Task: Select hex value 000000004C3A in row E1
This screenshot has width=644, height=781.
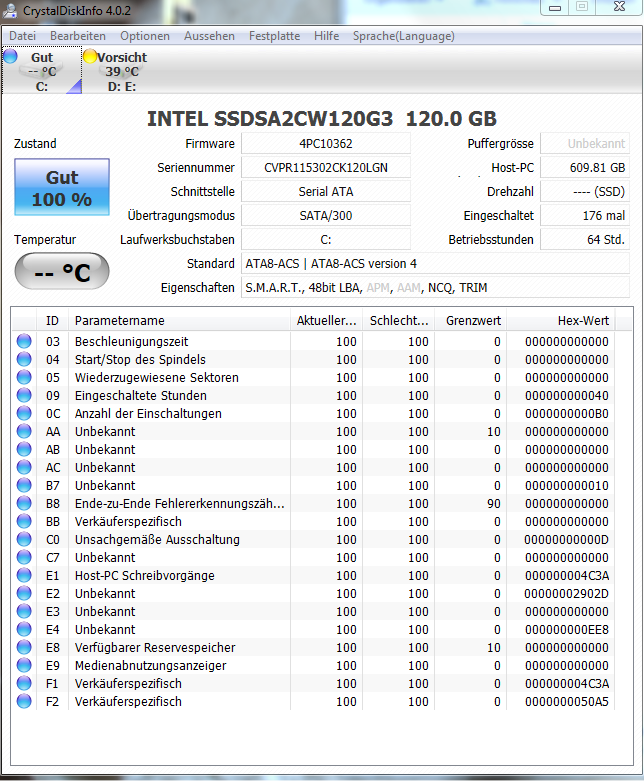Action: pyautogui.click(x=567, y=575)
